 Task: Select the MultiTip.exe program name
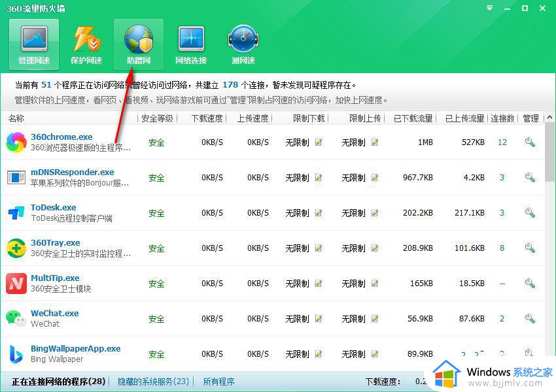(x=55, y=278)
